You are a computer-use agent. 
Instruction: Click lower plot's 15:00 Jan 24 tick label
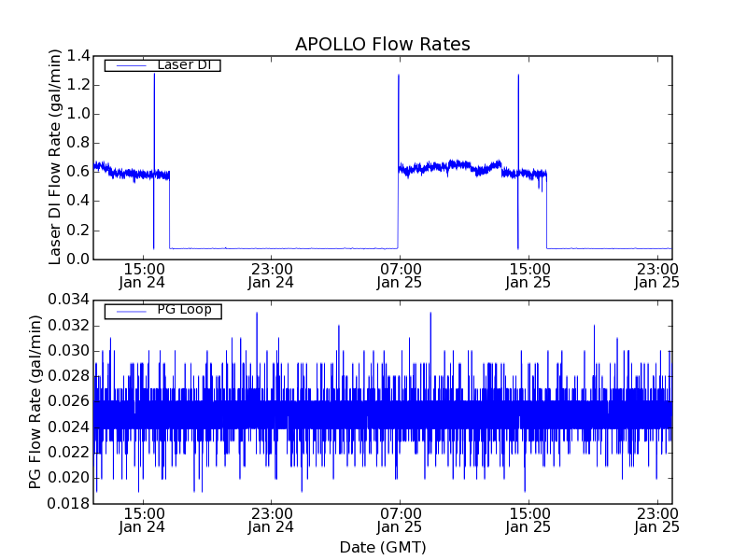click(x=143, y=520)
